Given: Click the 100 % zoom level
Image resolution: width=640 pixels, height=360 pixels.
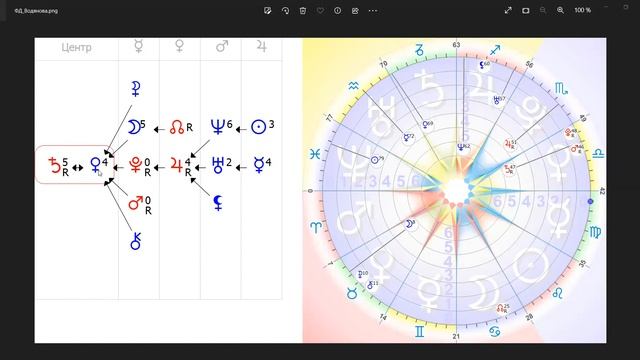Looking at the screenshot, I should pyautogui.click(x=582, y=10).
